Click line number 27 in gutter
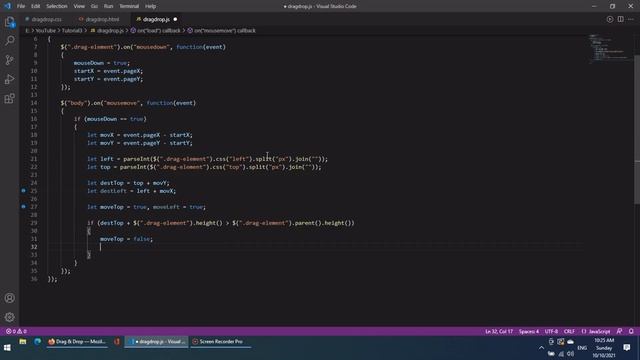 point(33,207)
